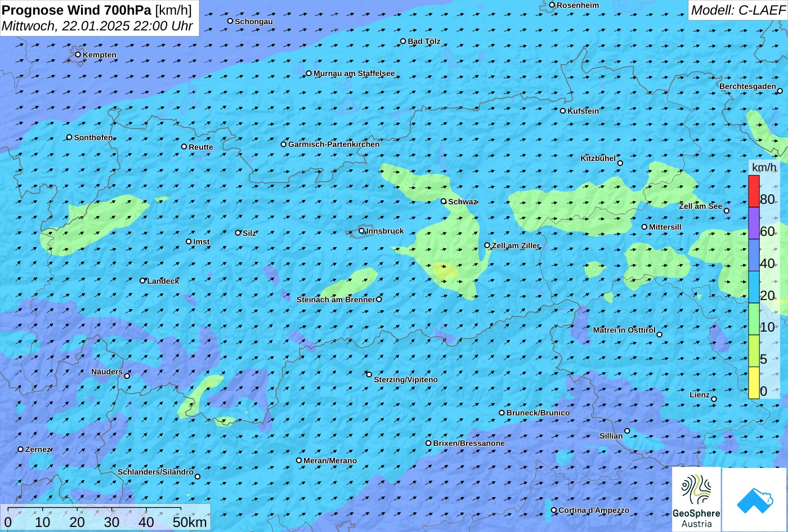The image size is (788, 532).
Task: Click the red 80 km/h legend swatch
Action: coord(754,191)
